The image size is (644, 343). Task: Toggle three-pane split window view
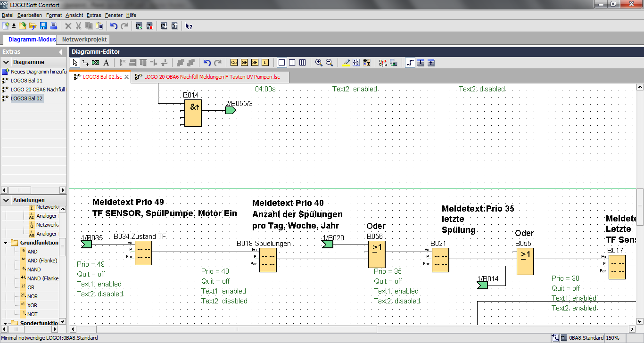(x=302, y=62)
